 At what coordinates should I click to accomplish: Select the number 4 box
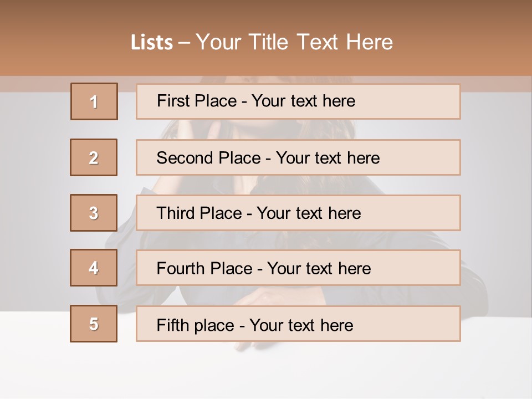[94, 268]
